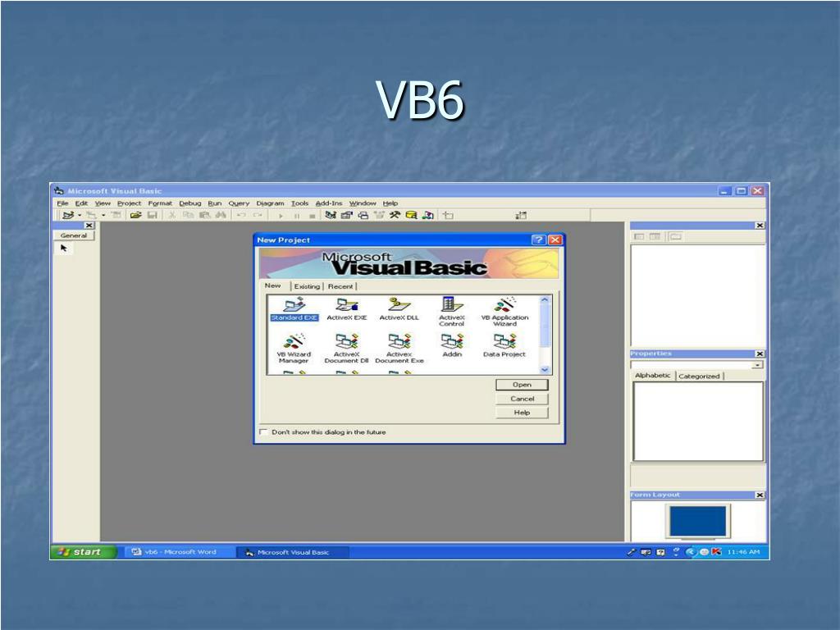Click the Copy toolbar icon
Image resolution: width=840 pixels, height=630 pixels.
[x=188, y=216]
